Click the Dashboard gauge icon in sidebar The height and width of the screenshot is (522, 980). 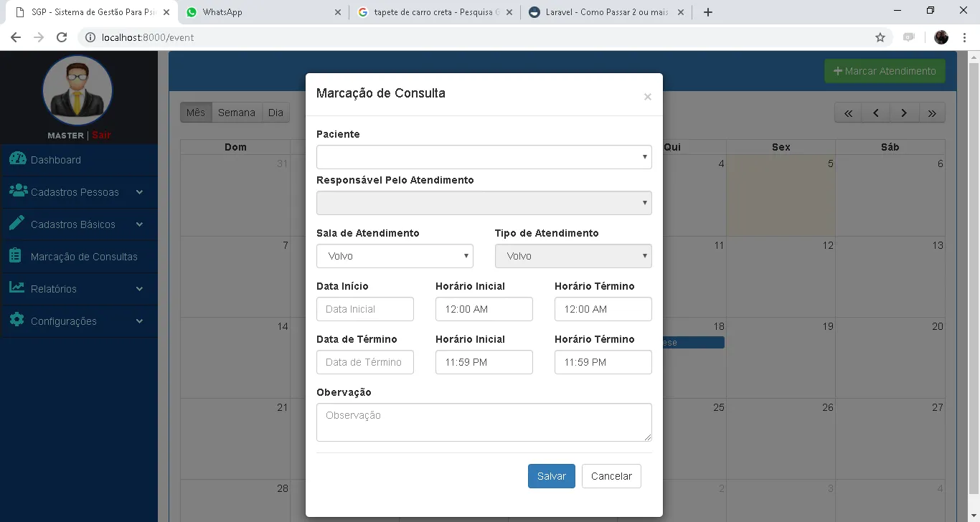coord(17,159)
